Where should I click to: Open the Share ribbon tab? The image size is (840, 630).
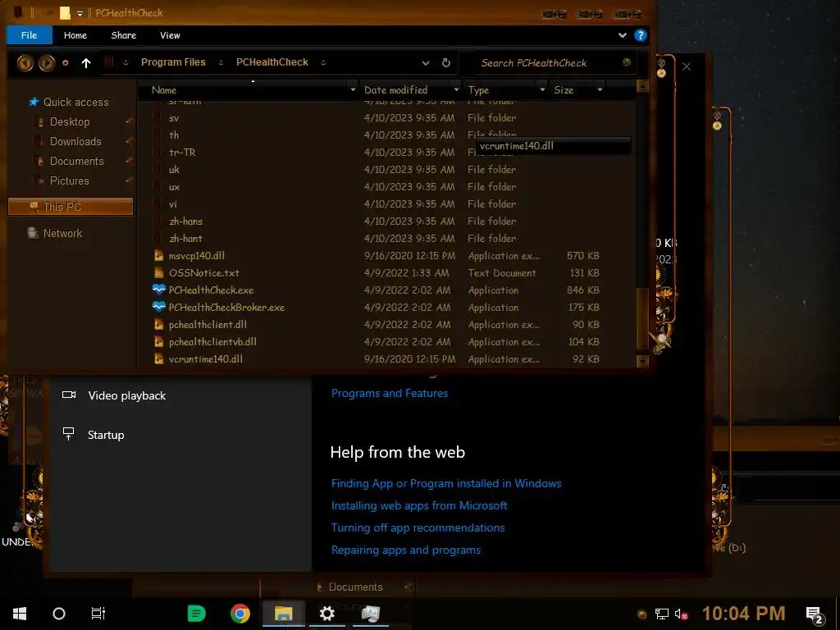click(124, 35)
